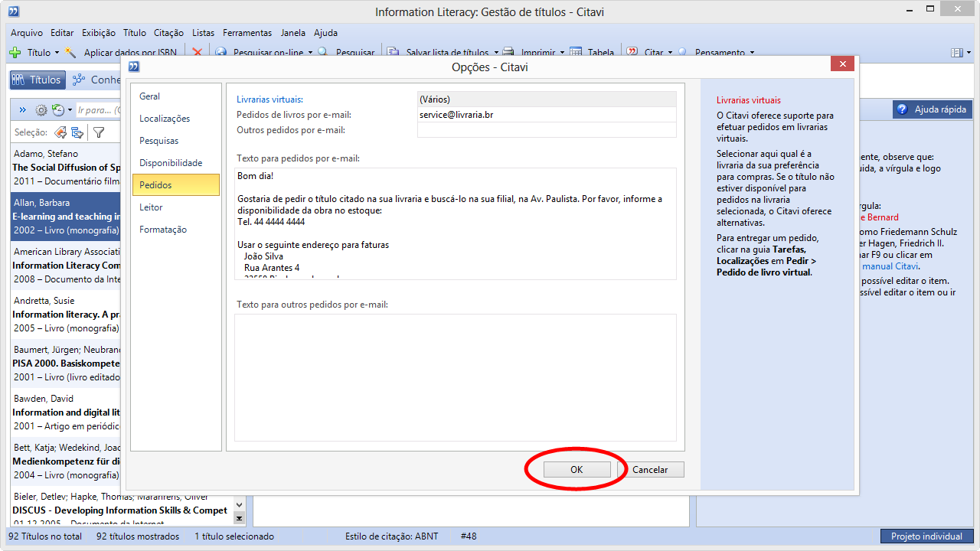Viewport: 980px width, 551px height.
Task: Click the Cancelar button
Action: 650,470
